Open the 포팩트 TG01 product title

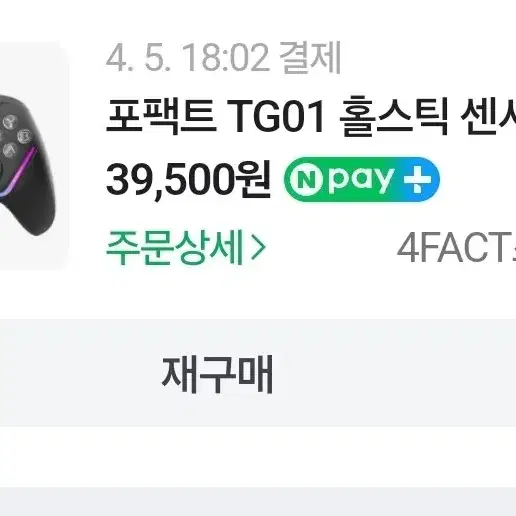[x=311, y=116]
